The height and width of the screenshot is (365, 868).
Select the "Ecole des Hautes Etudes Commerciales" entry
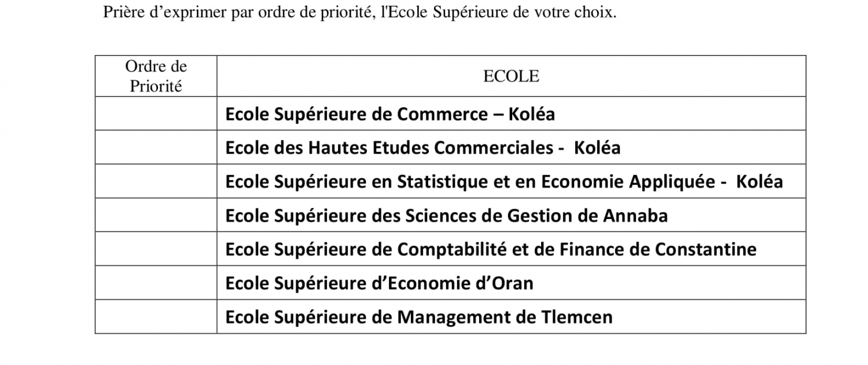[422, 148]
